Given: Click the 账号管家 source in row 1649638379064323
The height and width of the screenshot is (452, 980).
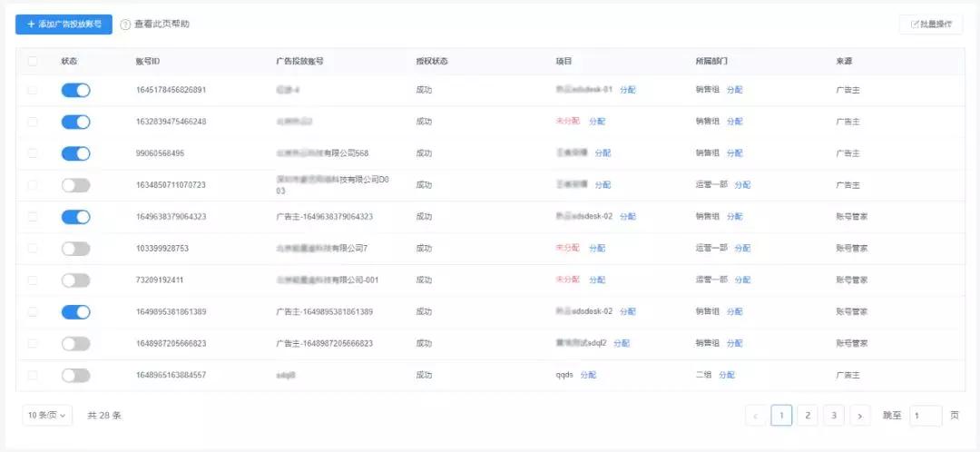Looking at the screenshot, I should coord(851,217).
